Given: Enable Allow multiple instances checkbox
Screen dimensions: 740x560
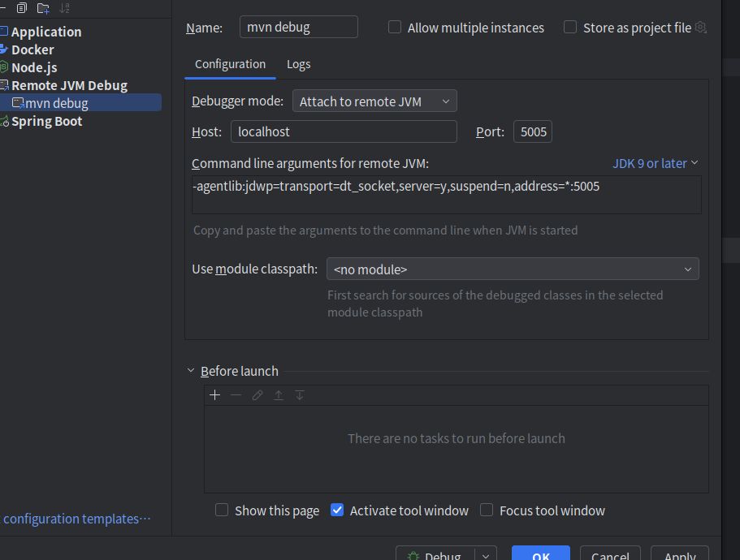Looking at the screenshot, I should (x=395, y=28).
